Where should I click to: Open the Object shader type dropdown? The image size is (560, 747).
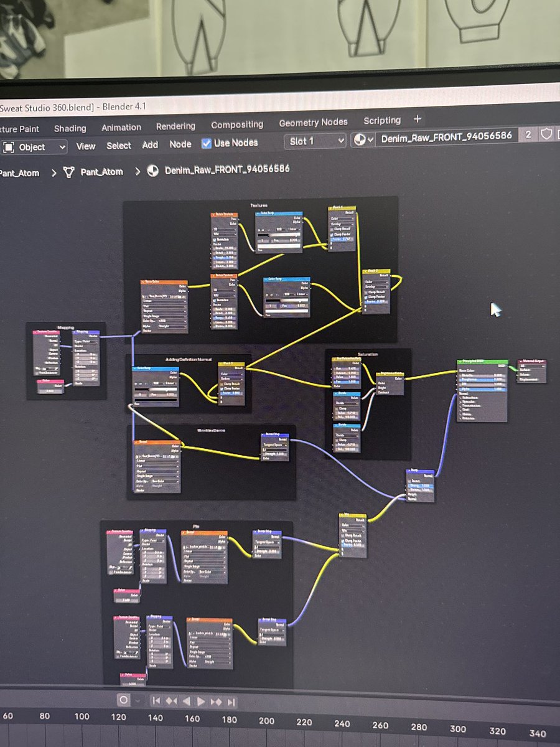34,147
